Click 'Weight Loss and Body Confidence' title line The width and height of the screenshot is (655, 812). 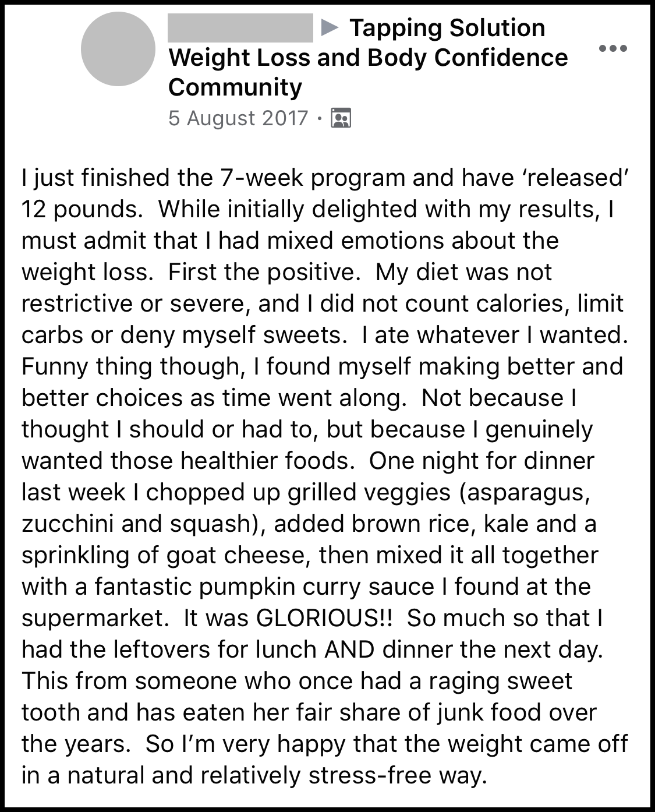[368, 58]
